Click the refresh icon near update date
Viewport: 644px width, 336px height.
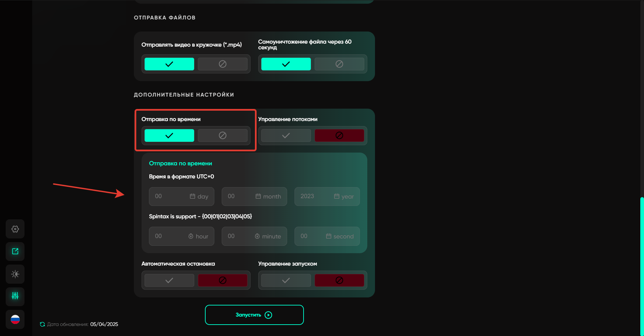[x=42, y=324]
